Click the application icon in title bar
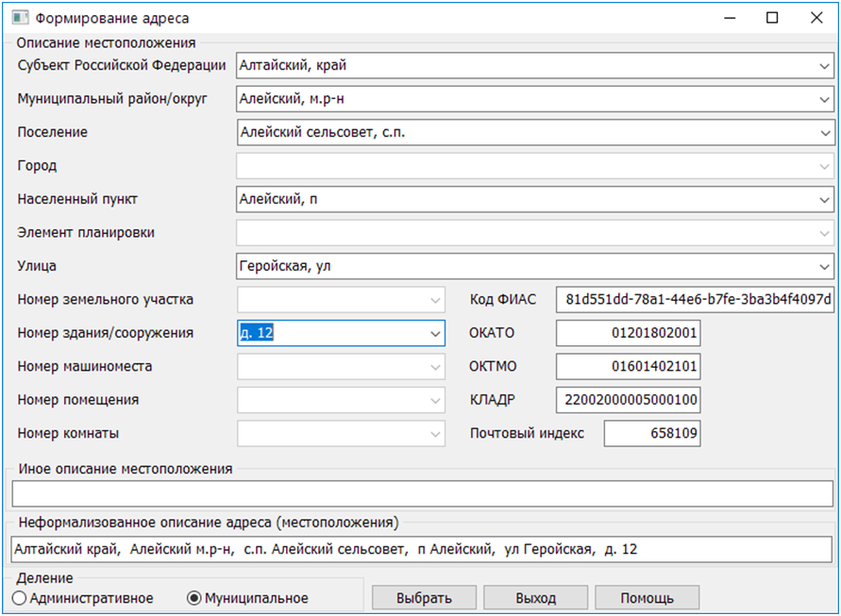This screenshot has height=616, width=841. click(18, 18)
